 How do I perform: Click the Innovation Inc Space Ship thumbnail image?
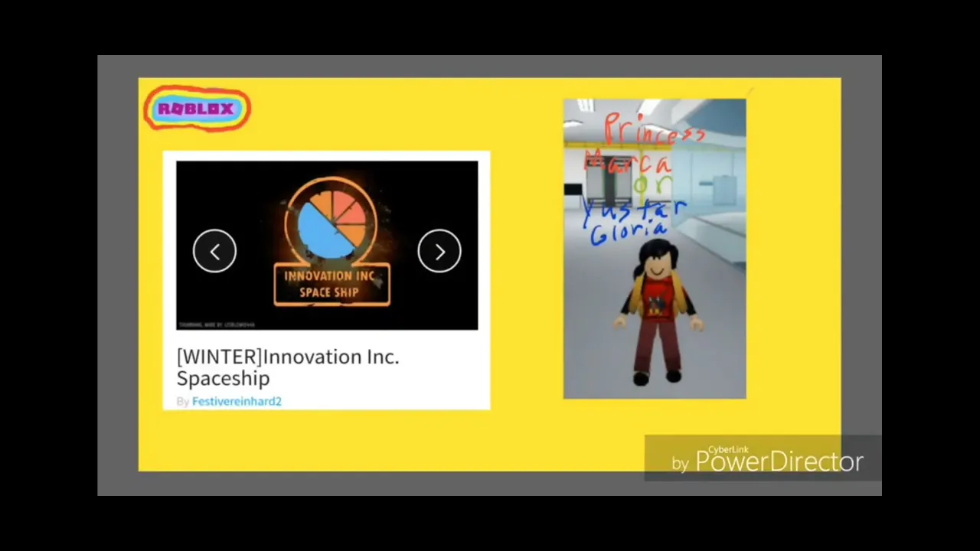pyautogui.click(x=327, y=245)
